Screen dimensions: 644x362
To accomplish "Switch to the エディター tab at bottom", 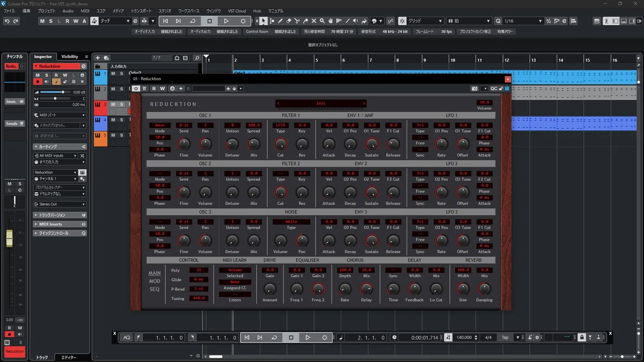I will [x=69, y=357].
